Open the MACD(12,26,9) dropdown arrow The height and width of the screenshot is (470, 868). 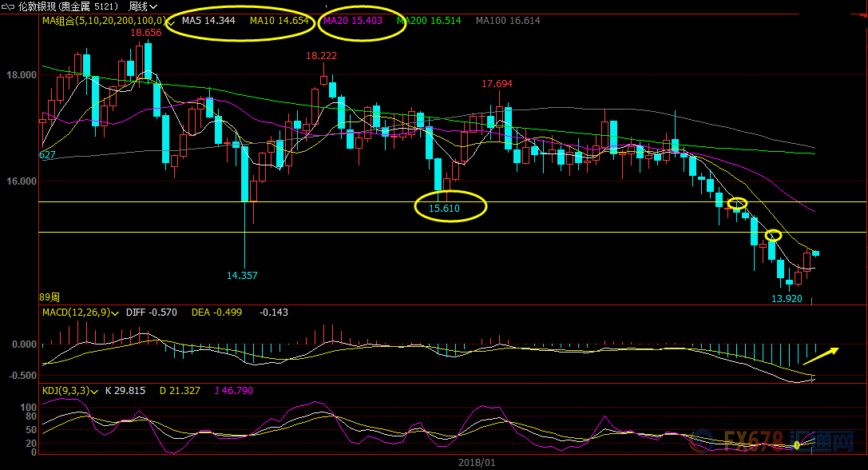click(x=115, y=313)
